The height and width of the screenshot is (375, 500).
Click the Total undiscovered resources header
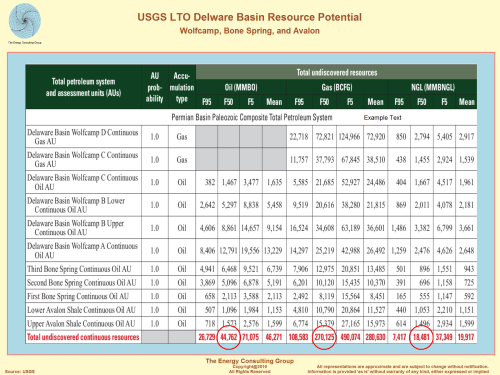337,72
